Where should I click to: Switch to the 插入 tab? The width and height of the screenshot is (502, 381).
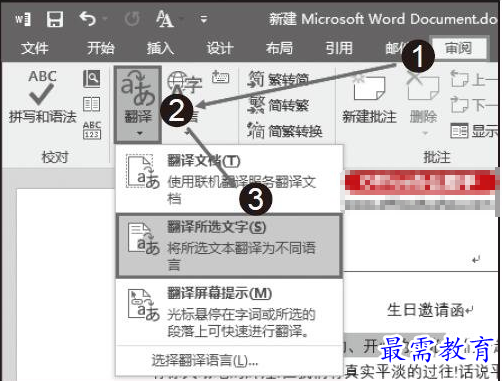(x=160, y=48)
